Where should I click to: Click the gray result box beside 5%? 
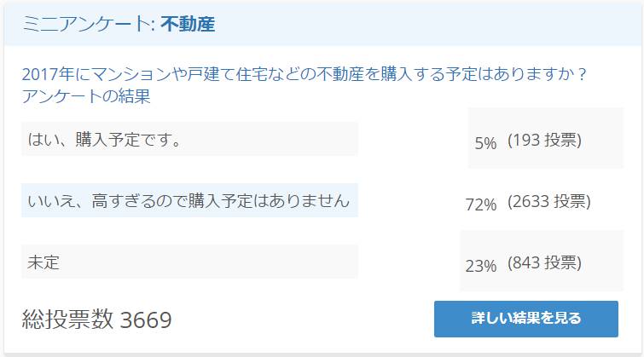[x=546, y=138]
